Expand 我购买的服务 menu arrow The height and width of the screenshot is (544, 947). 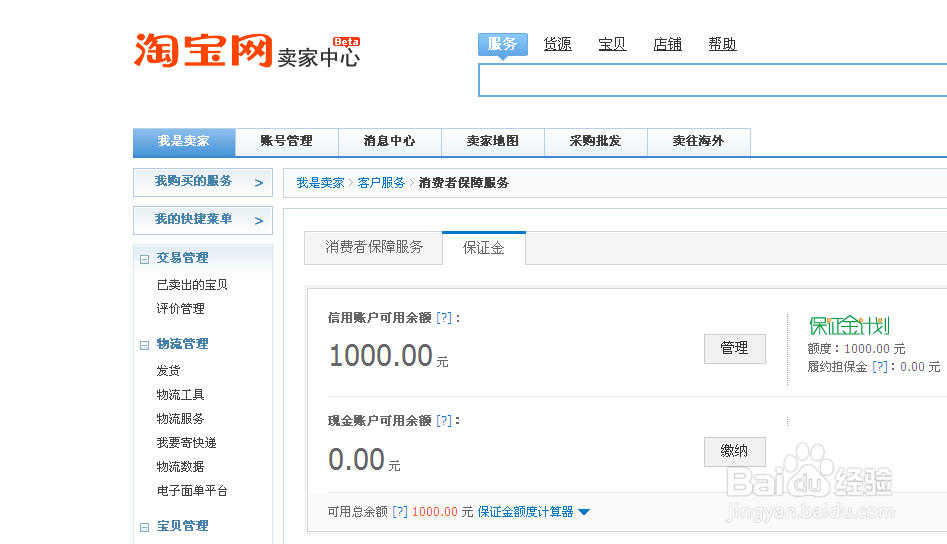coord(259,183)
